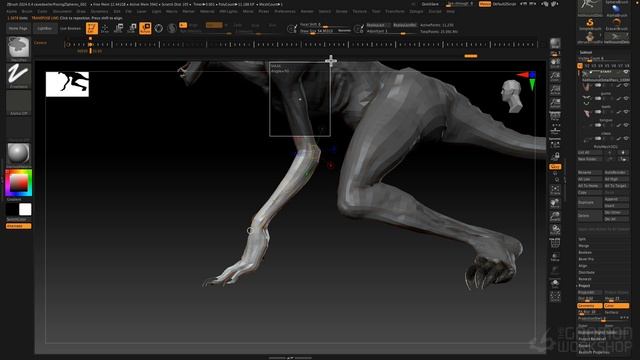This screenshot has height=360, width=640.
Task: Click the lock icon above Gxyz
Action: (x=555, y=157)
